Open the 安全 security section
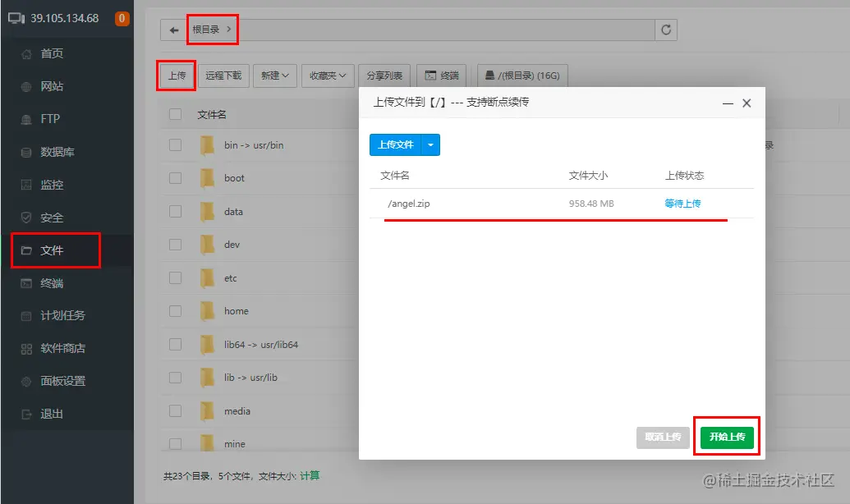The image size is (850, 504). (x=49, y=217)
